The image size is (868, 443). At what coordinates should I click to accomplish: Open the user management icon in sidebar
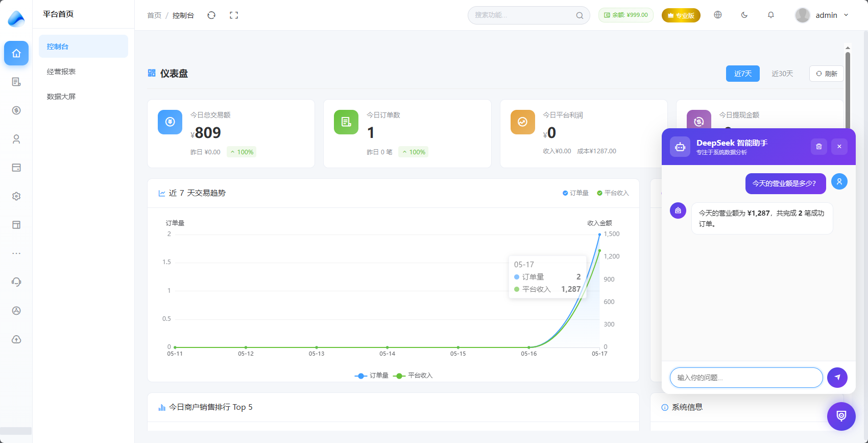point(16,139)
